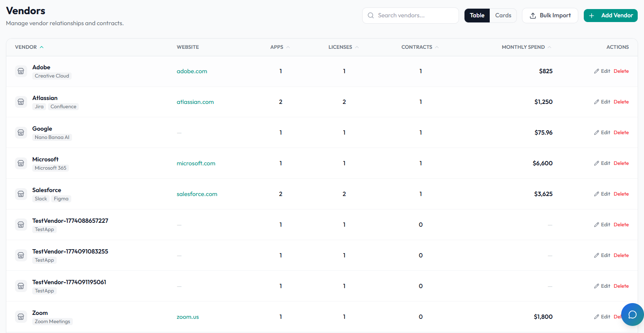Click the pencil icon in Adobe row
644x333 pixels.
(596, 71)
